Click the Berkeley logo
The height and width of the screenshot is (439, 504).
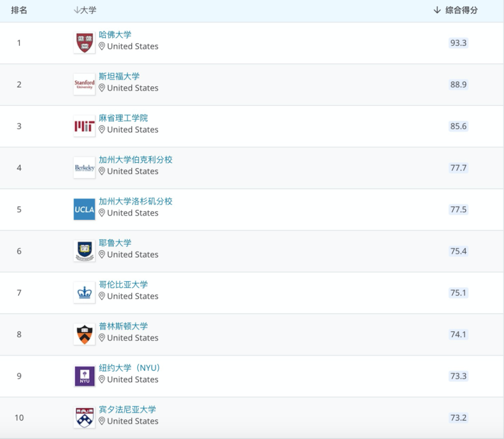click(84, 168)
